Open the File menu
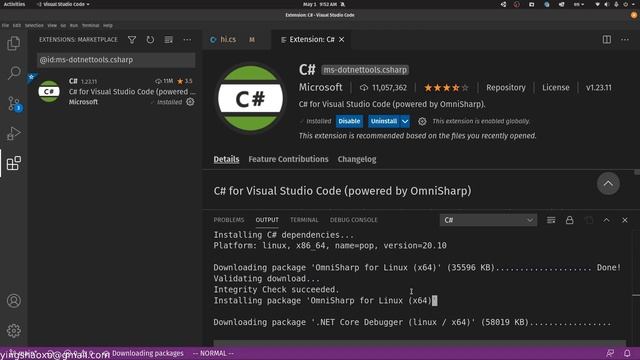 [5, 25]
